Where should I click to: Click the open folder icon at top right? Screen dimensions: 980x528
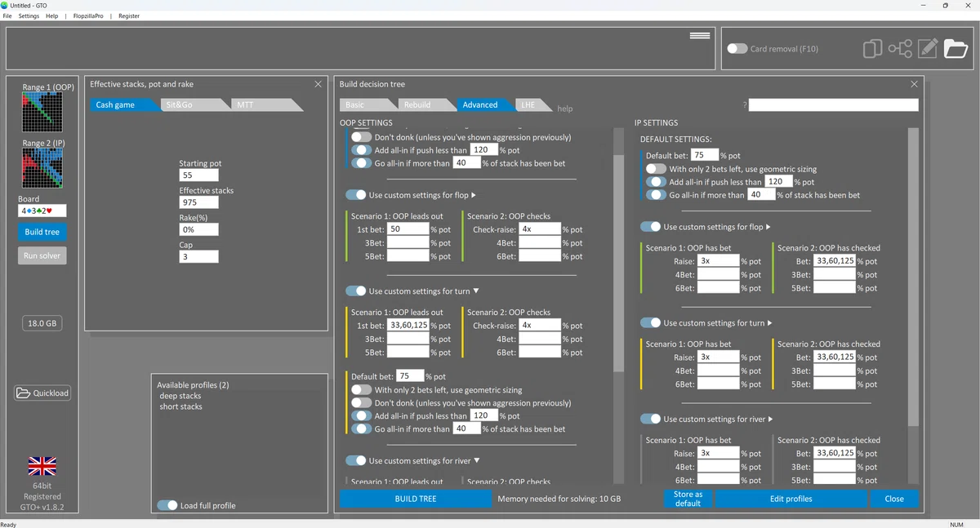tap(955, 49)
